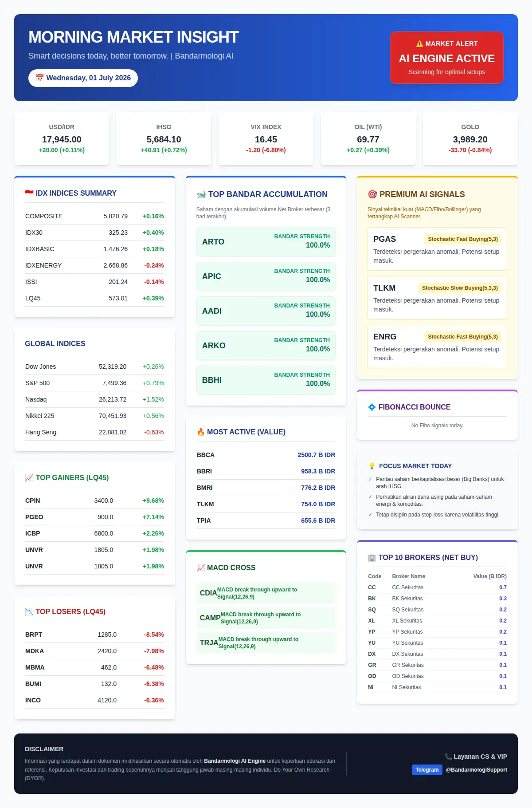Click the Stochastic Fast Buying tag on PGAS

pyautogui.click(x=463, y=239)
